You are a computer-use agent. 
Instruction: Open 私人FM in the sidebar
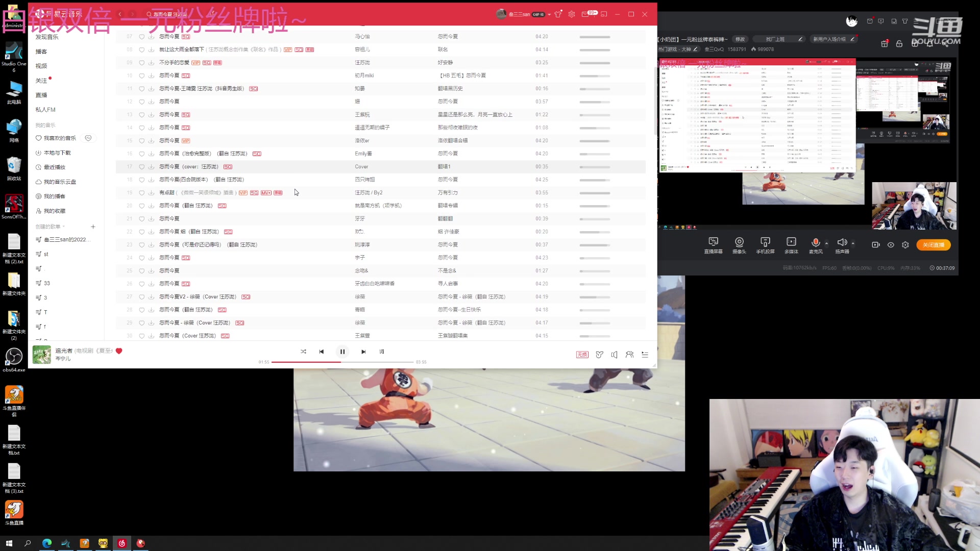click(x=45, y=110)
